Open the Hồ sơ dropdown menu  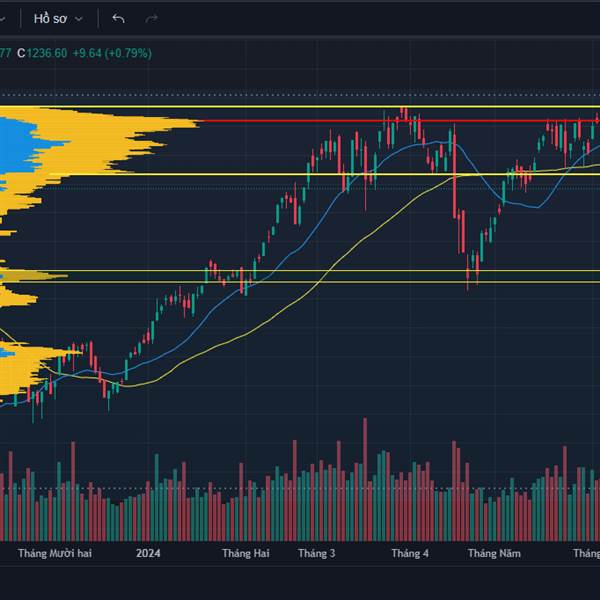point(58,18)
